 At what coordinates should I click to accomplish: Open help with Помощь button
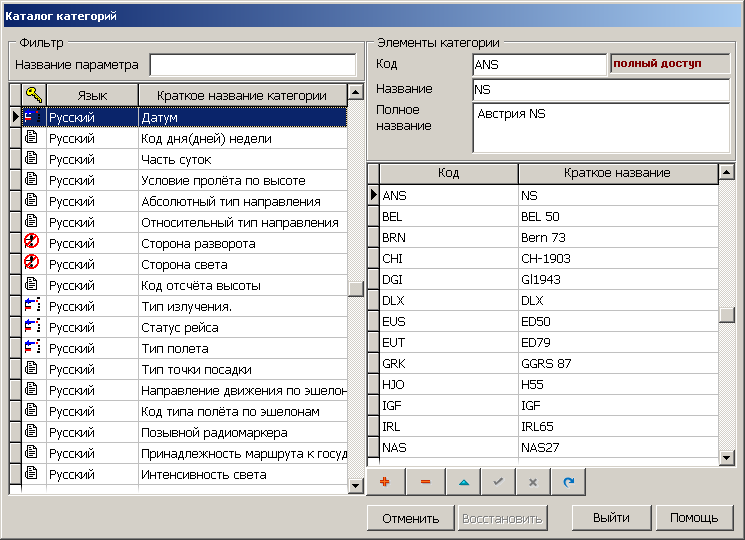[x=694, y=518]
